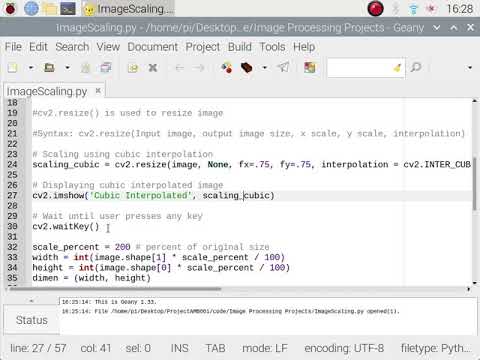Click the Find magnifier toolbar icon
This screenshot has width=480, height=360.
click(x=416, y=68)
